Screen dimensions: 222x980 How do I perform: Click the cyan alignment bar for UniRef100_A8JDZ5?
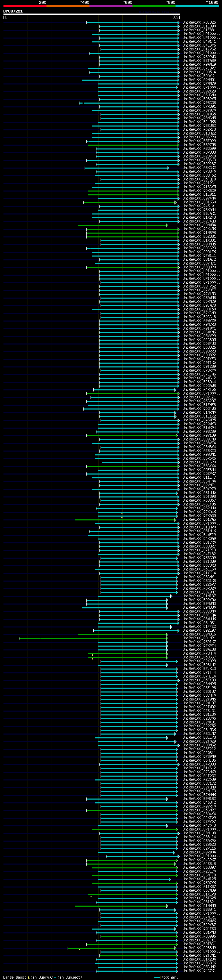[133, 23]
